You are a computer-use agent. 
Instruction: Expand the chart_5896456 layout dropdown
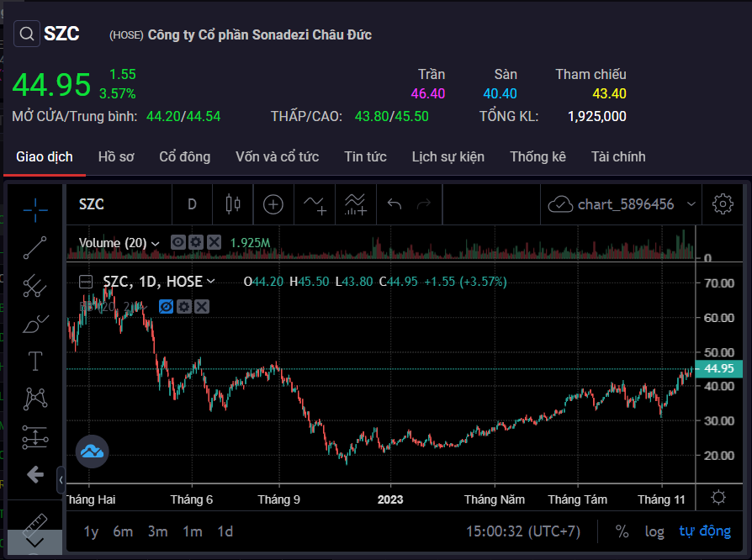click(691, 204)
